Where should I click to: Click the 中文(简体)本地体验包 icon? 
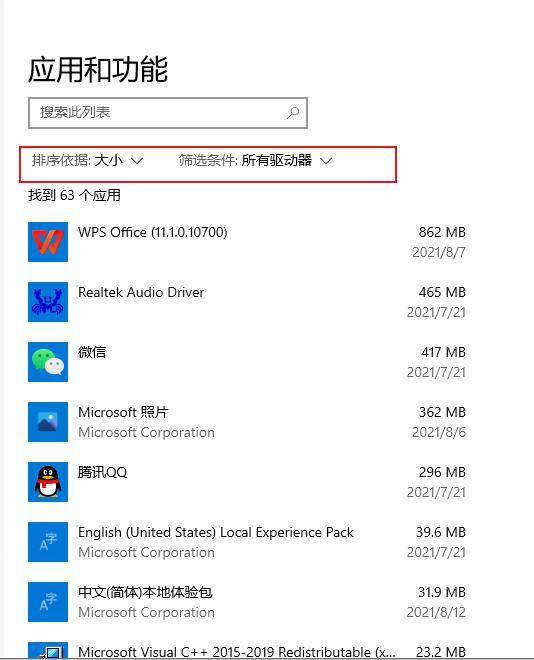(x=48, y=602)
